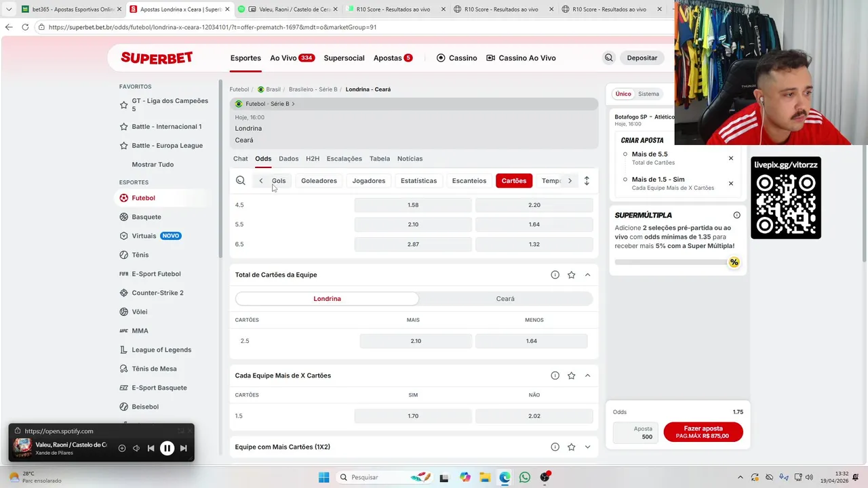Collapse Total de Cartões da Equipe section
This screenshot has height=488, width=868.
click(x=587, y=274)
